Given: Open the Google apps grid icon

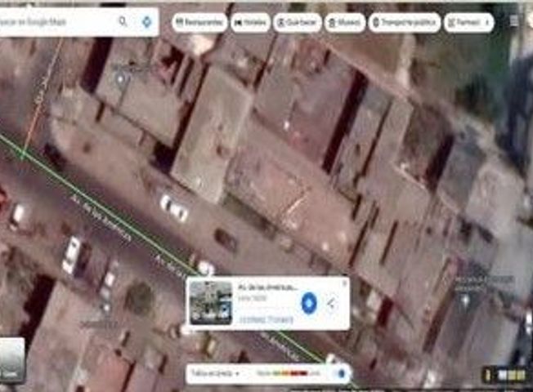Looking at the screenshot, I should (514, 21).
